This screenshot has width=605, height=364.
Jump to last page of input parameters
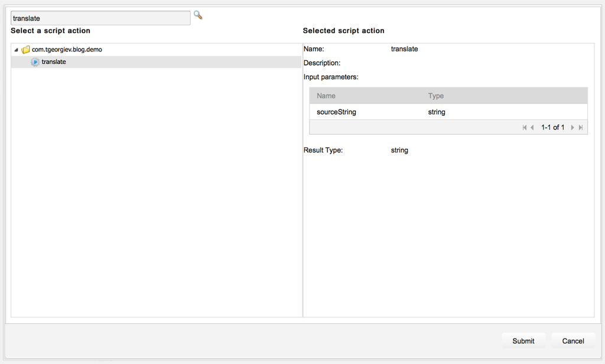coord(581,128)
